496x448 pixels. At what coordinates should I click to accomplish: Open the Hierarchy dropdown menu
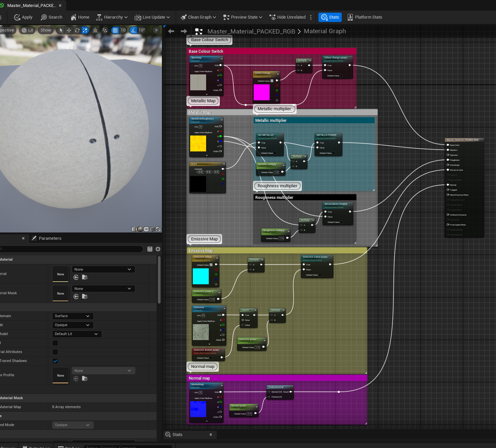[x=112, y=17]
